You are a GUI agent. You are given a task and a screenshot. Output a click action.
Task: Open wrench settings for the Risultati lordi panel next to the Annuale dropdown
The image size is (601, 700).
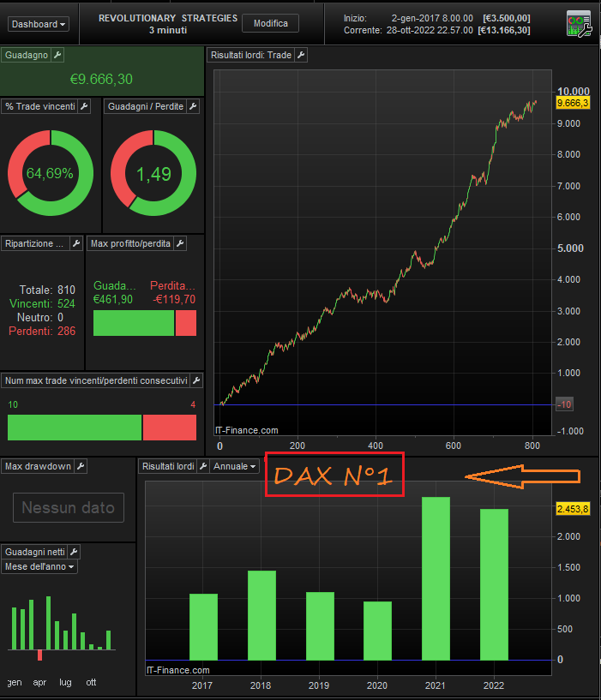(203, 466)
